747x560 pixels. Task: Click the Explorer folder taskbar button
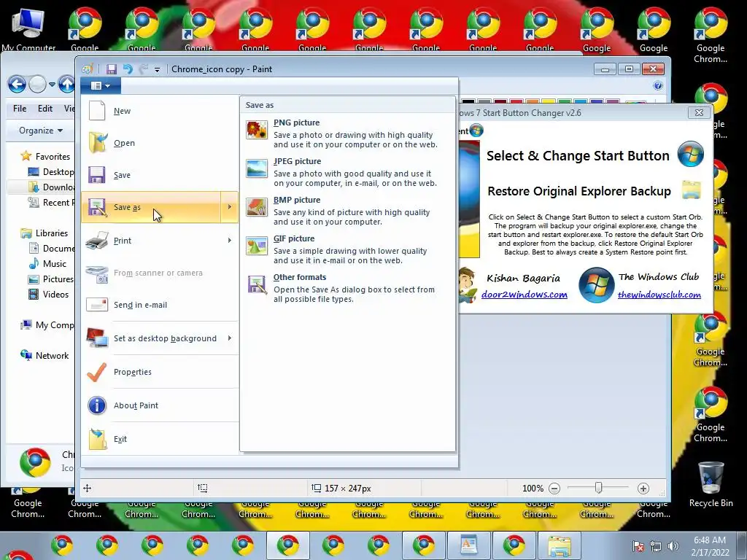click(x=559, y=545)
